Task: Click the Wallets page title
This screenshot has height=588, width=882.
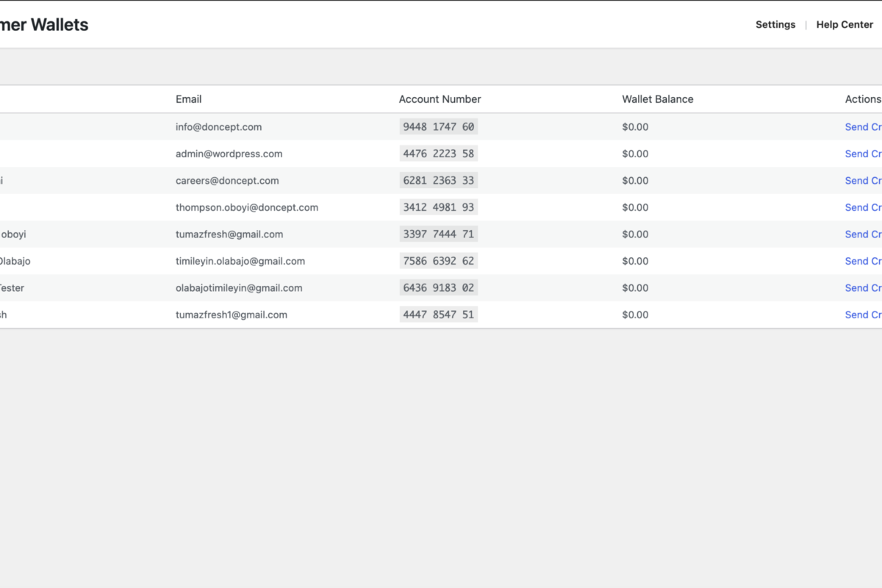Action: pos(44,24)
